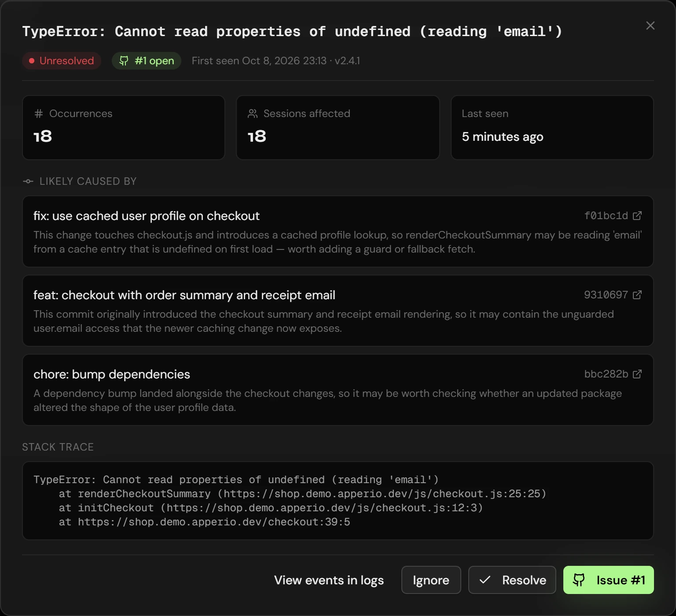The width and height of the screenshot is (676, 616).
Task: Select 'fix: use cached user profile on checkout' commit
Action: pos(146,216)
